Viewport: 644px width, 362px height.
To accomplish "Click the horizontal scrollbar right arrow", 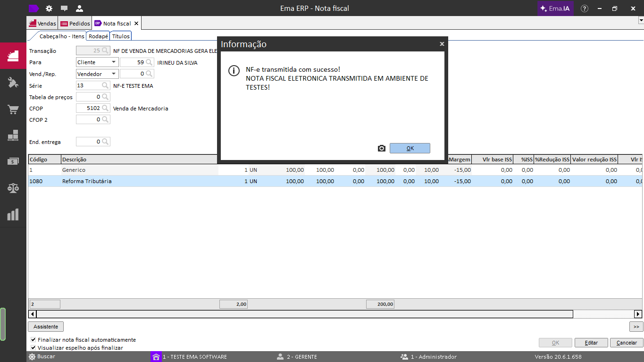I will (638, 314).
